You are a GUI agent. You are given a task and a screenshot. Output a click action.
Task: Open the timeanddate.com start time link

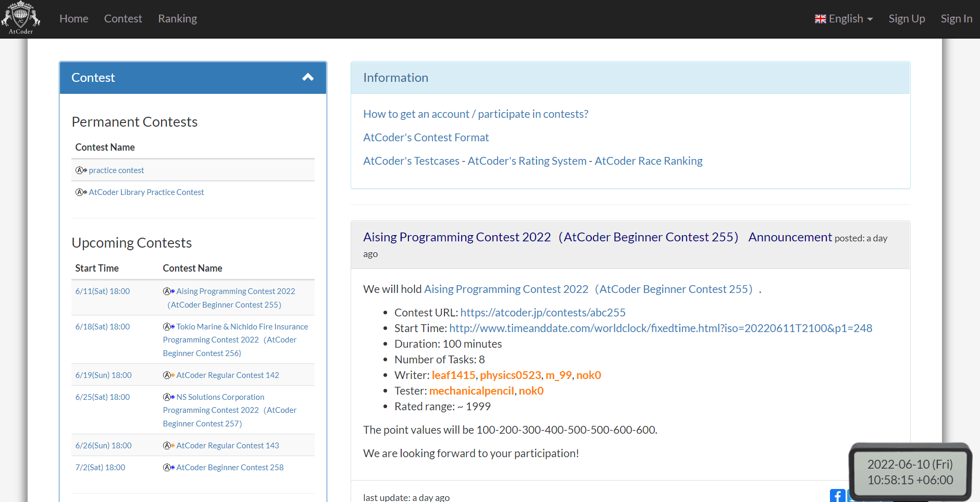tap(661, 328)
